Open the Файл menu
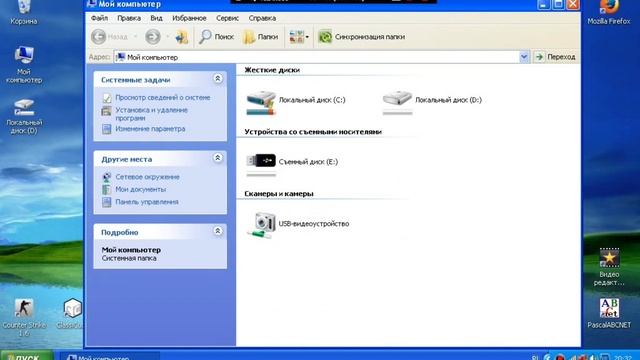The image size is (640, 360). 99,18
